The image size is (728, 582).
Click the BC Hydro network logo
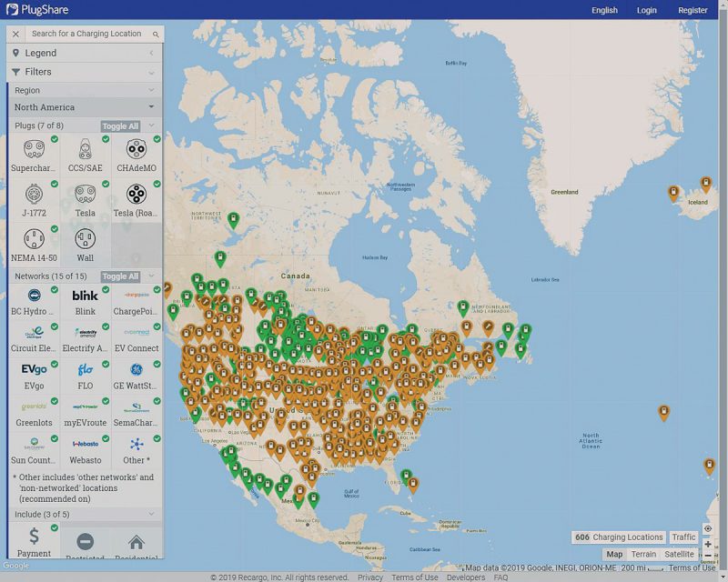click(34, 296)
